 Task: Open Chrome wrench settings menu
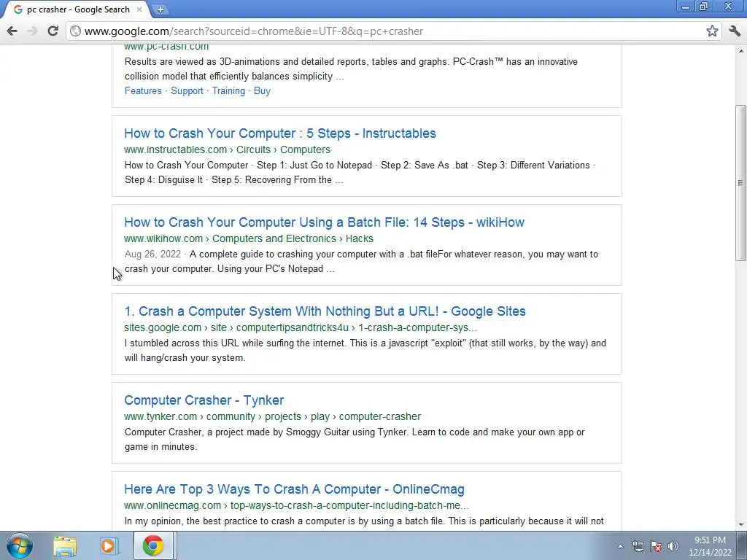point(735,31)
